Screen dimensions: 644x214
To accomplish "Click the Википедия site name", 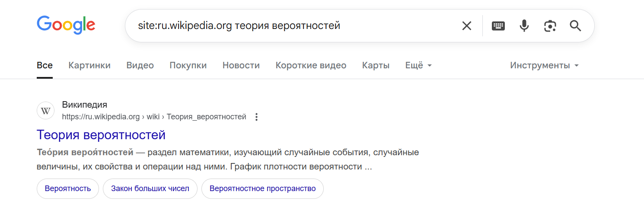I will (x=85, y=105).
